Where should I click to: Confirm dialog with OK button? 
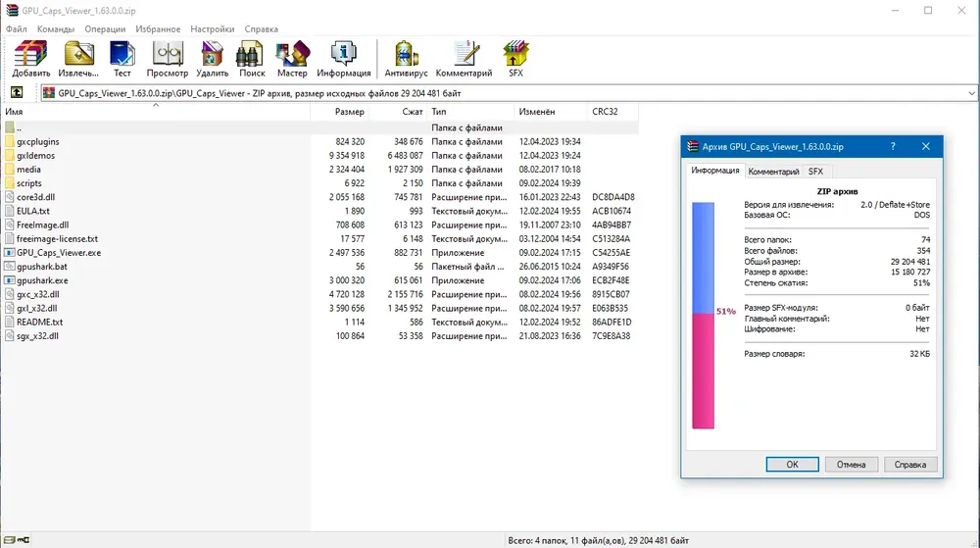[792, 465]
